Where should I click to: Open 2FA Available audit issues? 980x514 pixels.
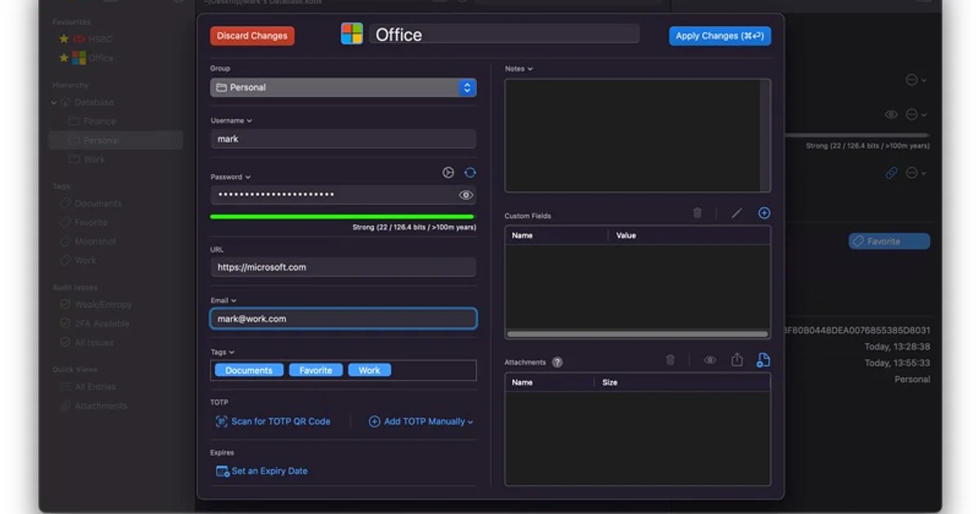(x=95, y=323)
